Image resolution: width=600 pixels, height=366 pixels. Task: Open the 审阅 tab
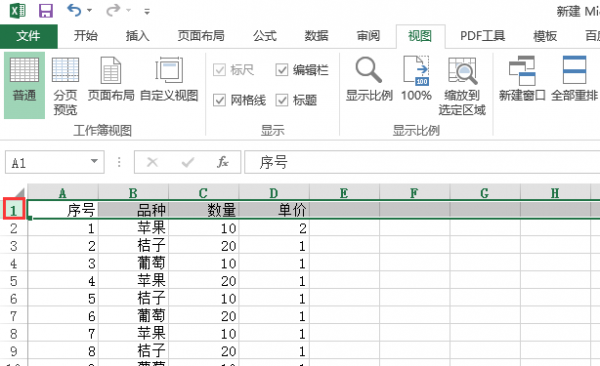368,36
